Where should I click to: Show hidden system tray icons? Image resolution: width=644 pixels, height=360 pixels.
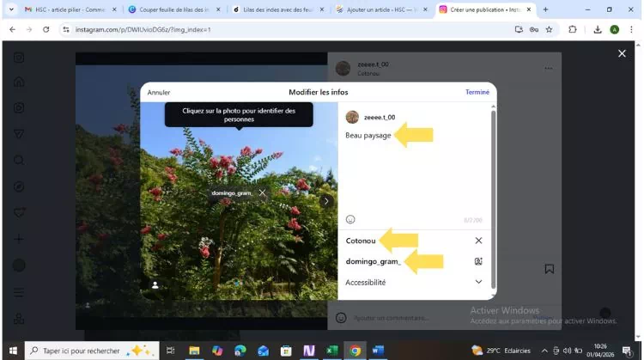coord(544,351)
